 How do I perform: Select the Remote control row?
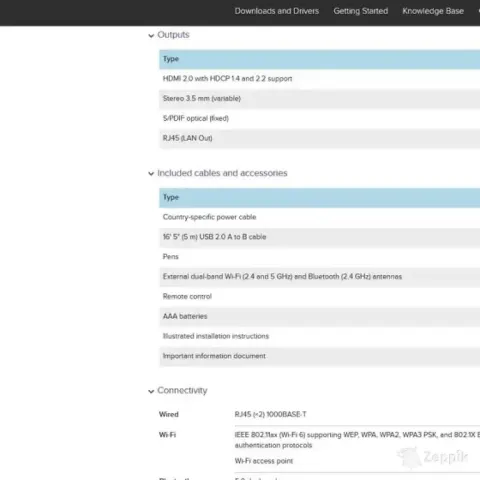[319, 296]
